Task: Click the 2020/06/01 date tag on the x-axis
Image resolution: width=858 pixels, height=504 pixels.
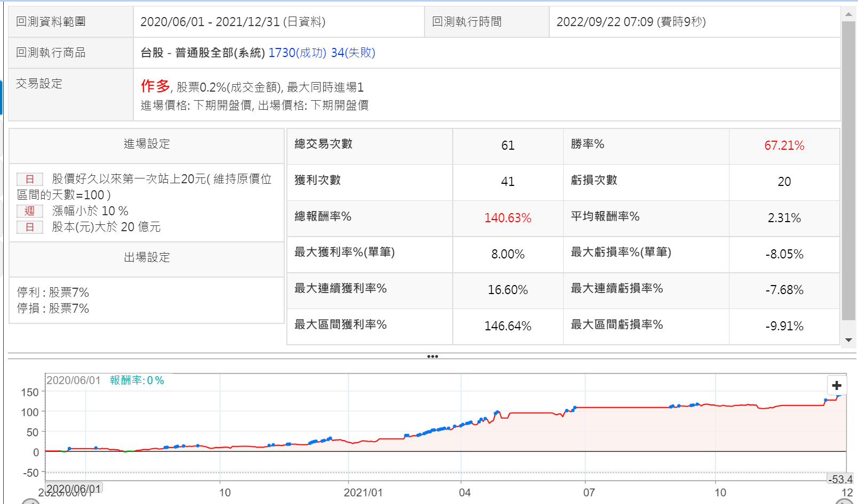Action: tap(74, 489)
